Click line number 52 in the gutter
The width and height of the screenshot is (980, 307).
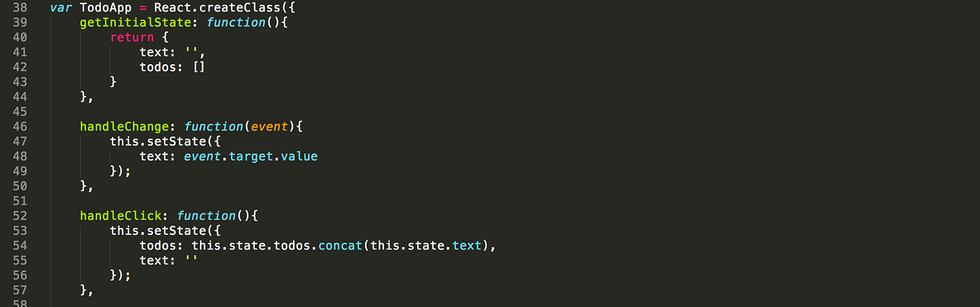[20, 216]
